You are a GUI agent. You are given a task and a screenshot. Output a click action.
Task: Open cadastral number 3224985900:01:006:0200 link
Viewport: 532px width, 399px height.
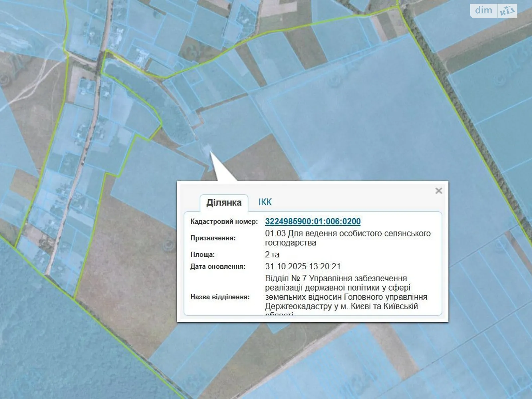[x=313, y=221]
